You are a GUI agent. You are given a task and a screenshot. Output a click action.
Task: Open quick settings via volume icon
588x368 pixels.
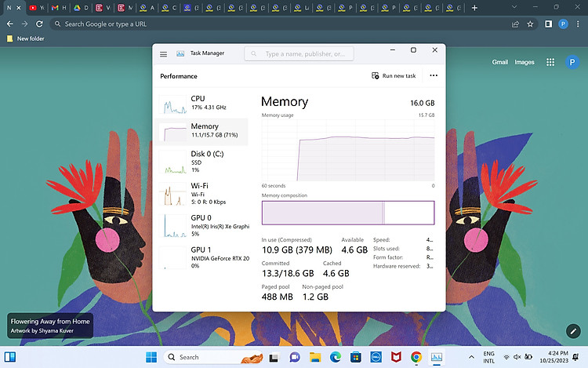click(x=517, y=357)
